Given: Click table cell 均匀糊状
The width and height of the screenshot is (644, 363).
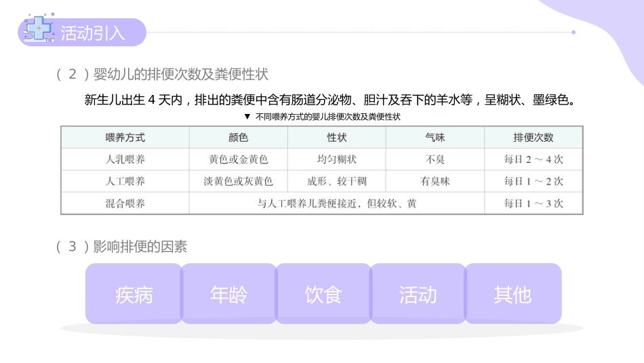Looking at the screenshot, I should click(x=337, y=159).
